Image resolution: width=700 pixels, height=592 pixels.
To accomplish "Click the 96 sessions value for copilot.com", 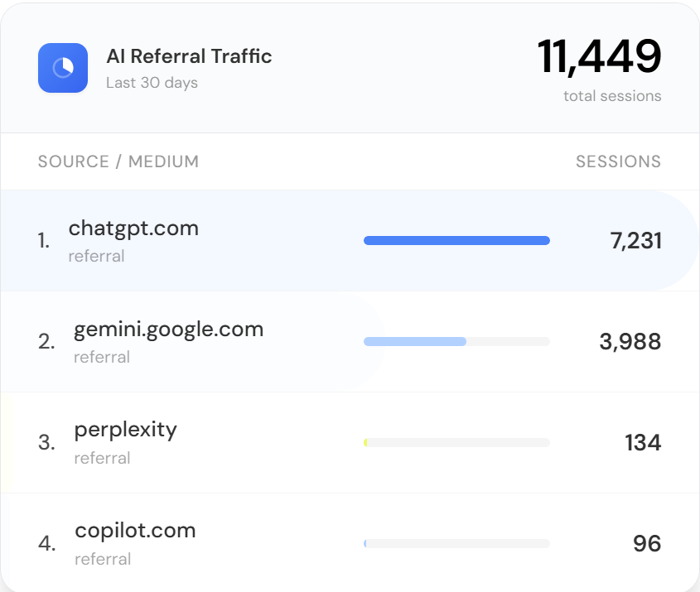I will pyautogui.click(x=646, y=544).
